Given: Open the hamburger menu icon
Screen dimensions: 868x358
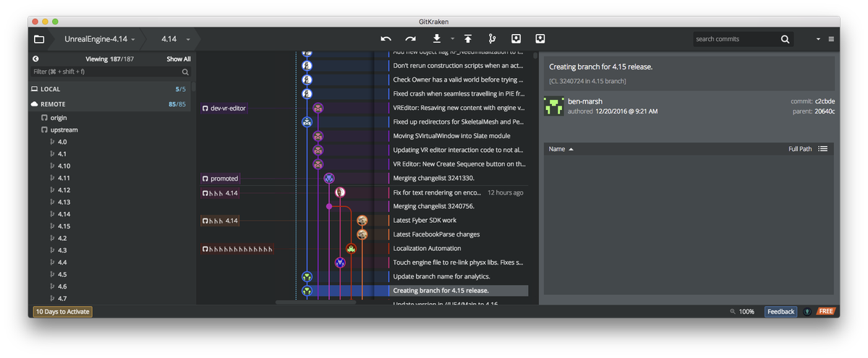Looking at the screenshot, I should pos(831,39).
